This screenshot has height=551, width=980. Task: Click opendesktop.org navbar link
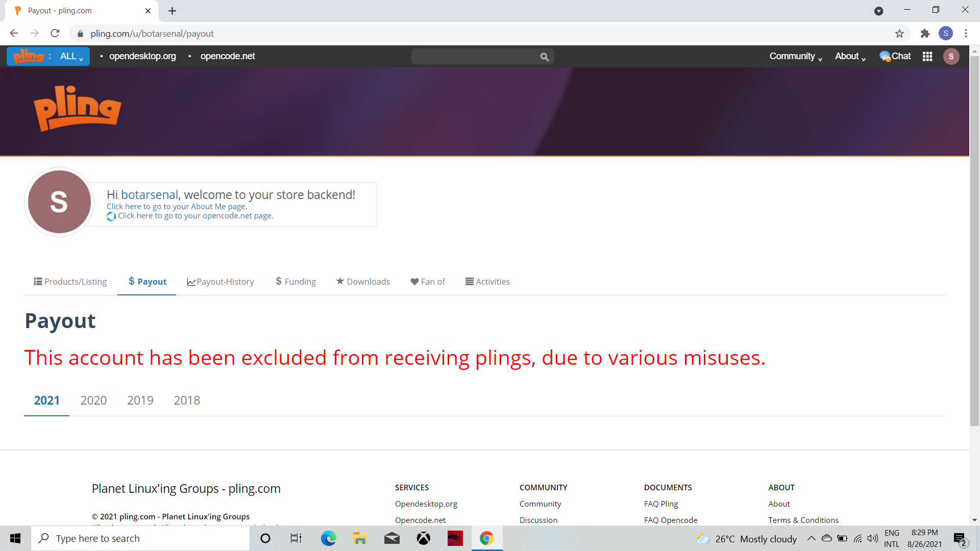[x=142, y=56]
